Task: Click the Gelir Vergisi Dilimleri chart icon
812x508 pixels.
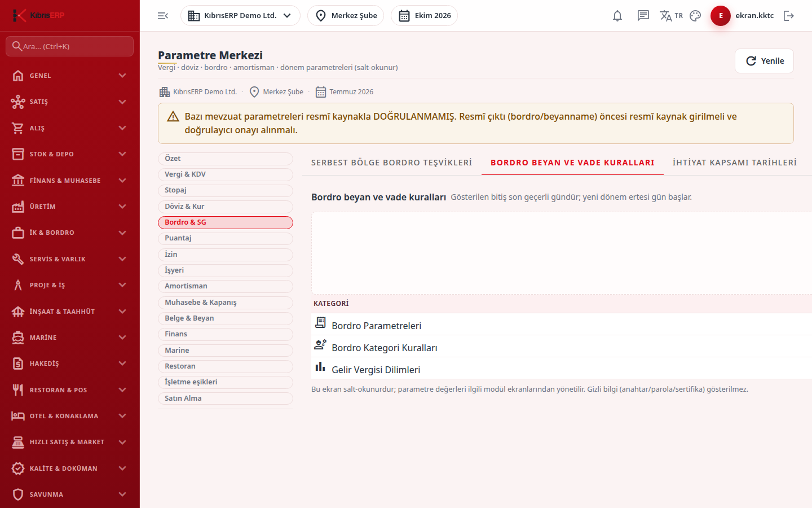Action: pyautogui.click(x=320, y=366)
